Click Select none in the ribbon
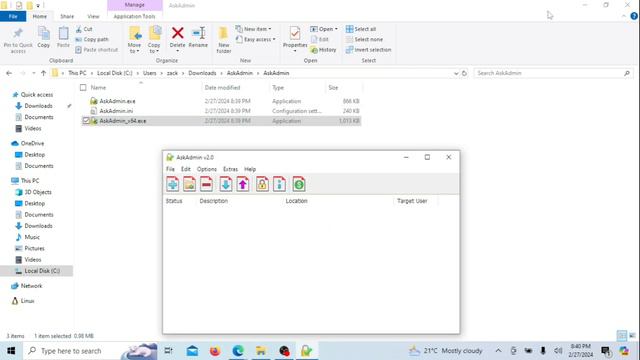The height and width of the screenshot is (360, 640). [364, 39]
